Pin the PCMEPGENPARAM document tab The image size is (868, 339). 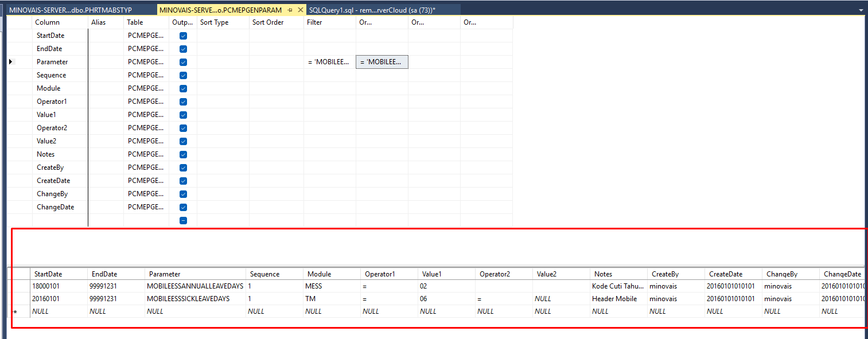[290, 10]
